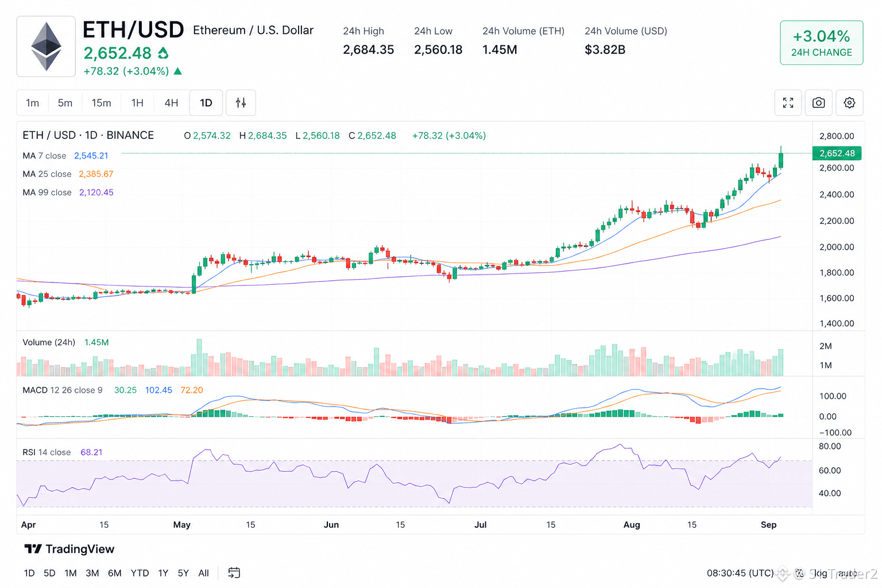Click the 24h High value 2,684.35
The width and height of the screenshot is (882, 588).
click(369, 50)
